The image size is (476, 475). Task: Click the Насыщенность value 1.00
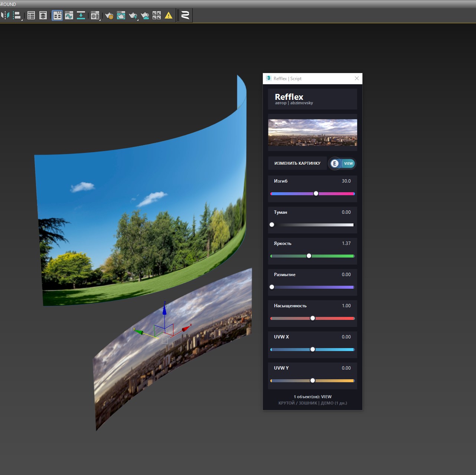coord(346,306)
